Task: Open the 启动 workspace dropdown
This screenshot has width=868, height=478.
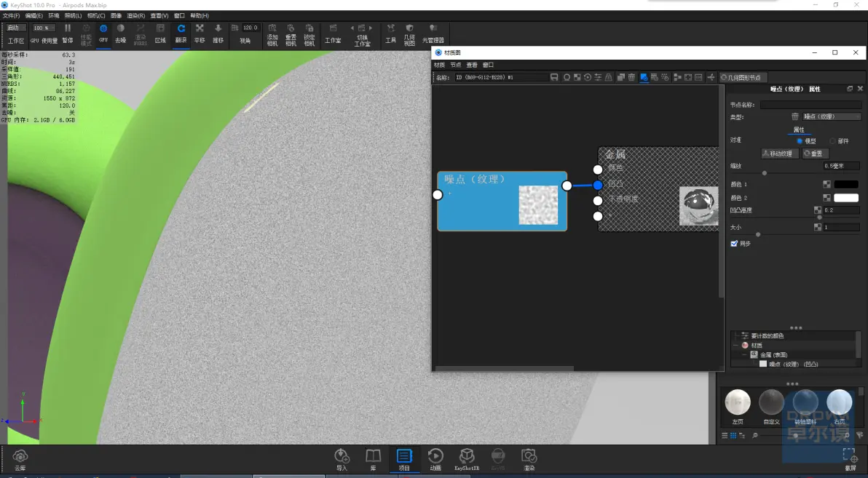Action: [x=16, y=28]
